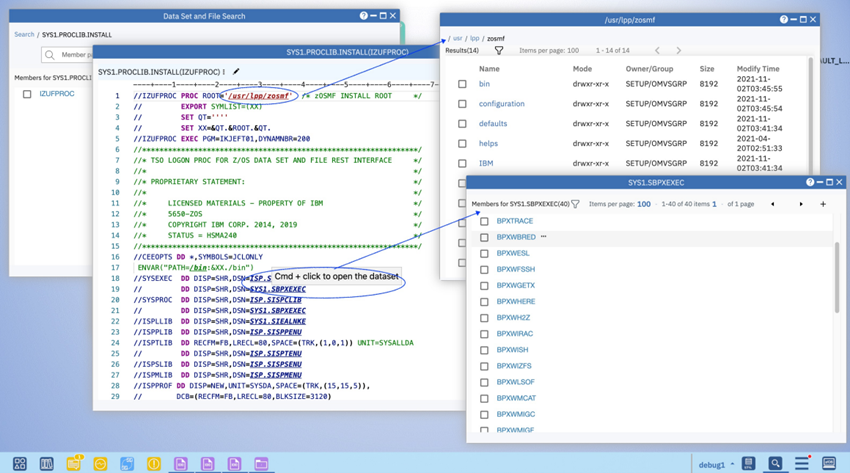Viewport: 850px width, 473px height.
Task: Open the IZUFPROC member link
Action: (57, 94)
